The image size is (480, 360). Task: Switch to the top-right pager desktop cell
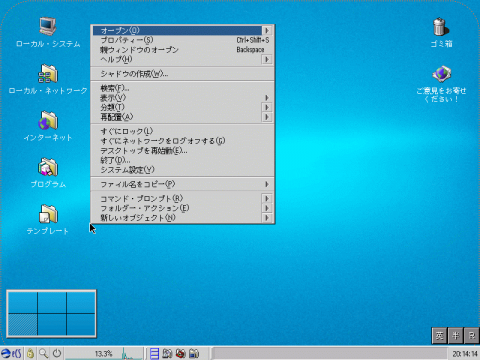81,303
